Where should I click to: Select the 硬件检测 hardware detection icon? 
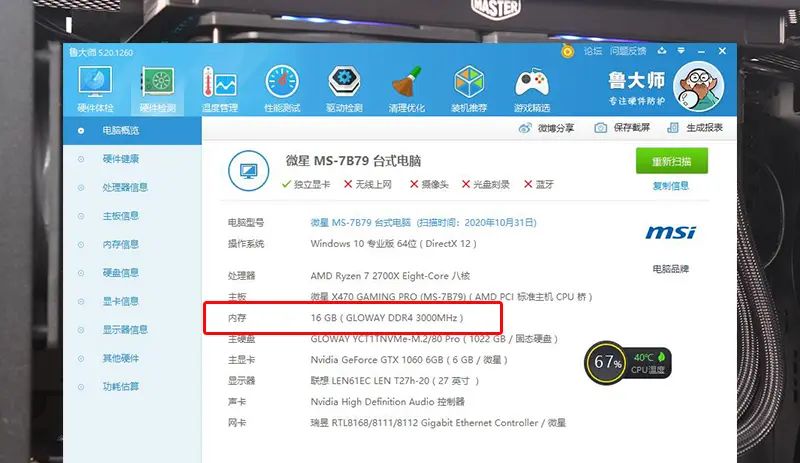click(x=158, y=89)
